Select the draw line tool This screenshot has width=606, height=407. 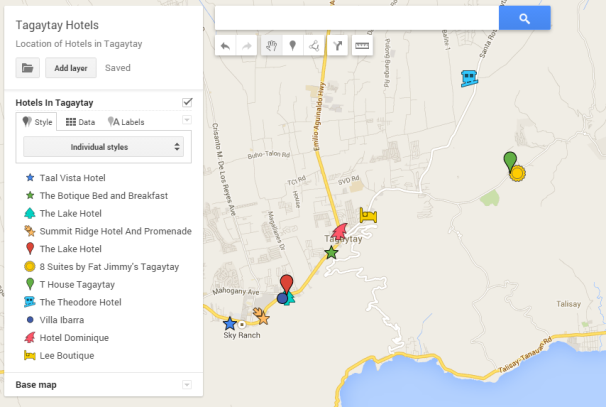click(314, 46)
